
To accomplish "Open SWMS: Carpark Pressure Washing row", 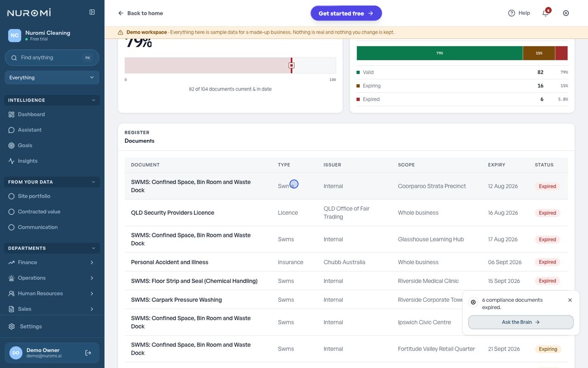I will pyautogui.click(x=346, y=300).
